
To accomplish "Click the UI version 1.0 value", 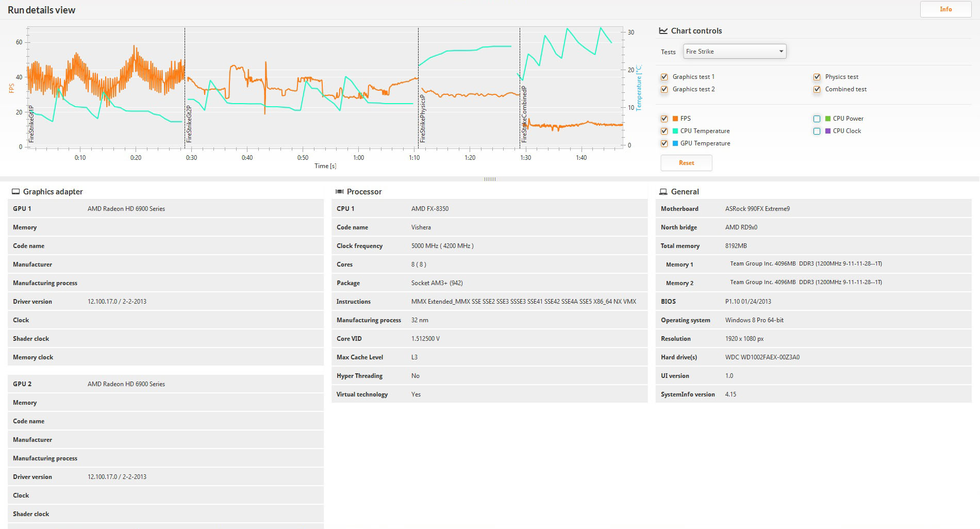I will pos(729,376).
